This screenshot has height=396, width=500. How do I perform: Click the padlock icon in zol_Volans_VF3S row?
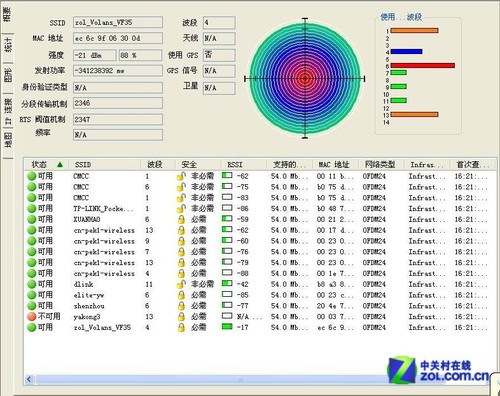(181, 328)
